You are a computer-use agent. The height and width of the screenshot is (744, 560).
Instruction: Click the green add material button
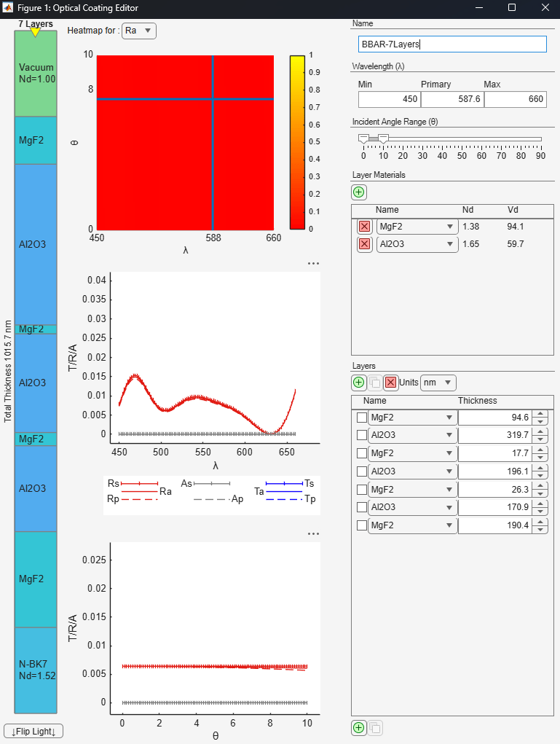click(359, 192)
